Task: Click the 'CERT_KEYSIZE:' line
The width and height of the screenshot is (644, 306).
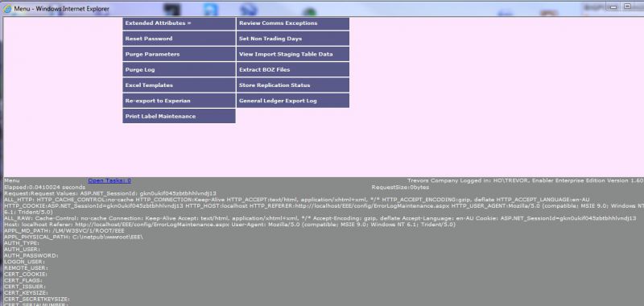Action: (x=26, y=292)
